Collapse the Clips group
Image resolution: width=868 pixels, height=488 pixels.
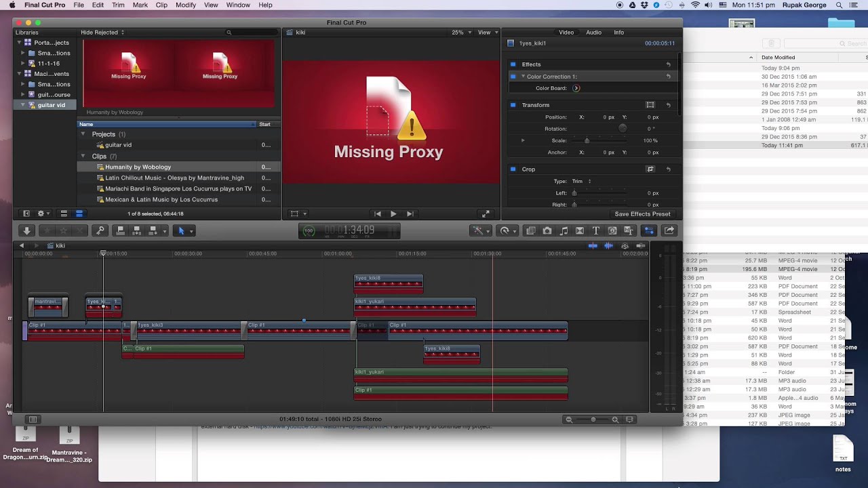tap(83, 156)
